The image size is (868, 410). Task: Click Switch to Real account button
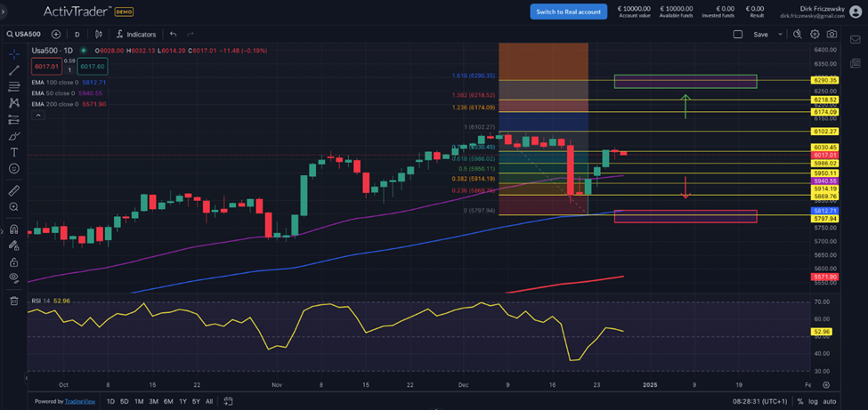569,12
